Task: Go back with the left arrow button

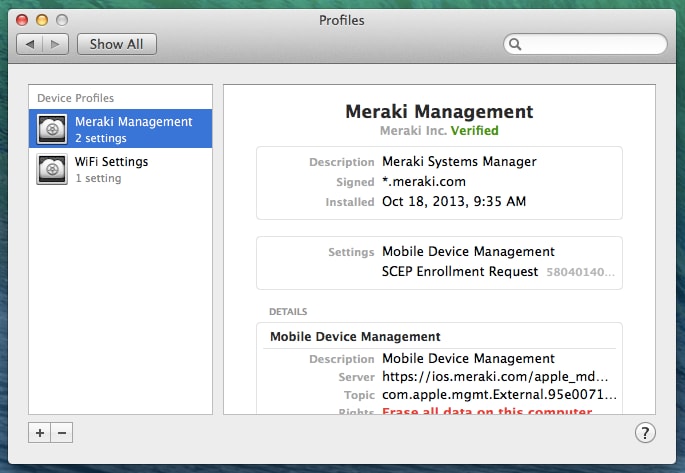Action: click(30, 44)
